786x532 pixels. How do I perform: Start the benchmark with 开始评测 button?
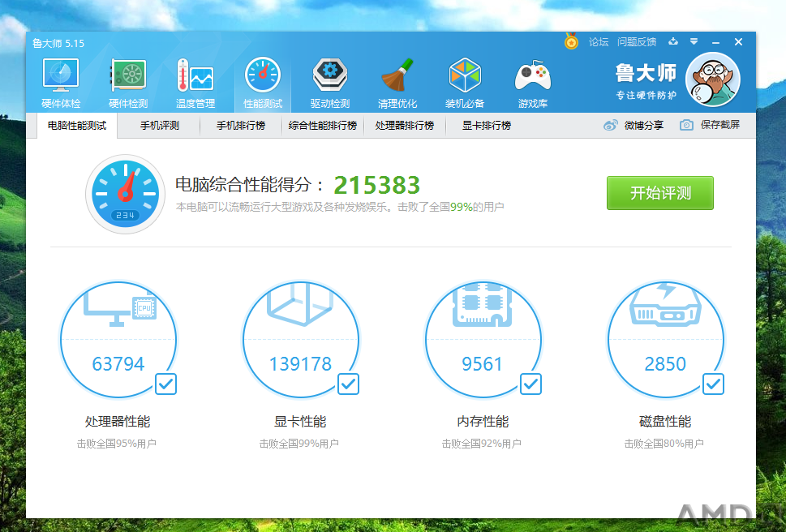point(660,193)
